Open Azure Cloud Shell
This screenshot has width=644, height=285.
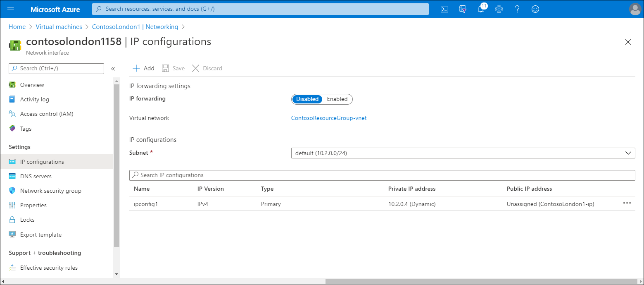point(444,9)
